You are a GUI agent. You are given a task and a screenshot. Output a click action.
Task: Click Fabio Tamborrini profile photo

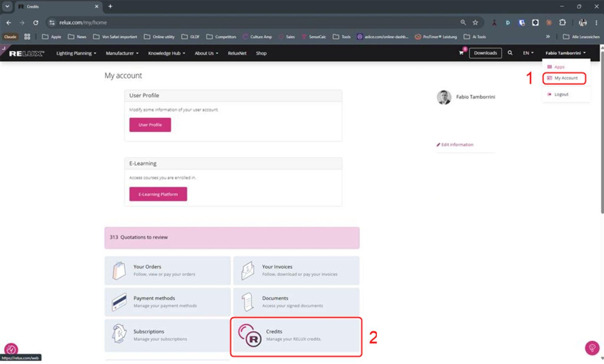[444, 97]
